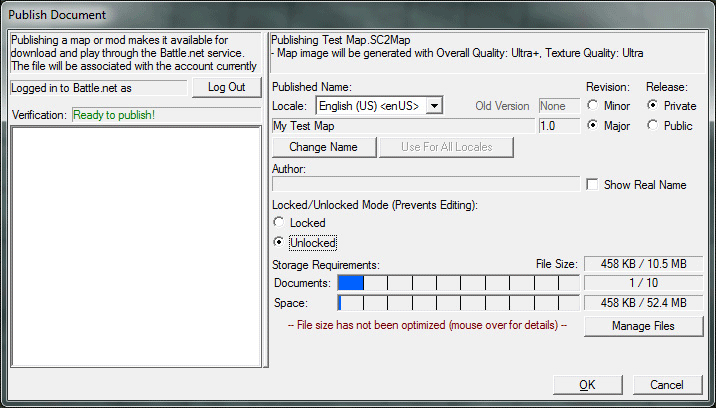Click the Author text field
The image size is (716, 408).
(426, 184)
